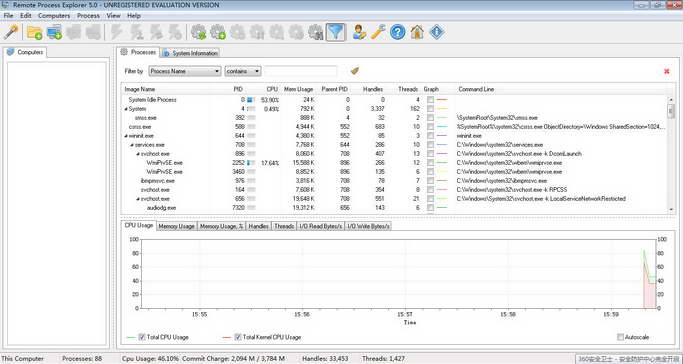The height and width of the screenshot is (364, 683).
Task: Sort by the CPU column header
Action: point(272,89)
